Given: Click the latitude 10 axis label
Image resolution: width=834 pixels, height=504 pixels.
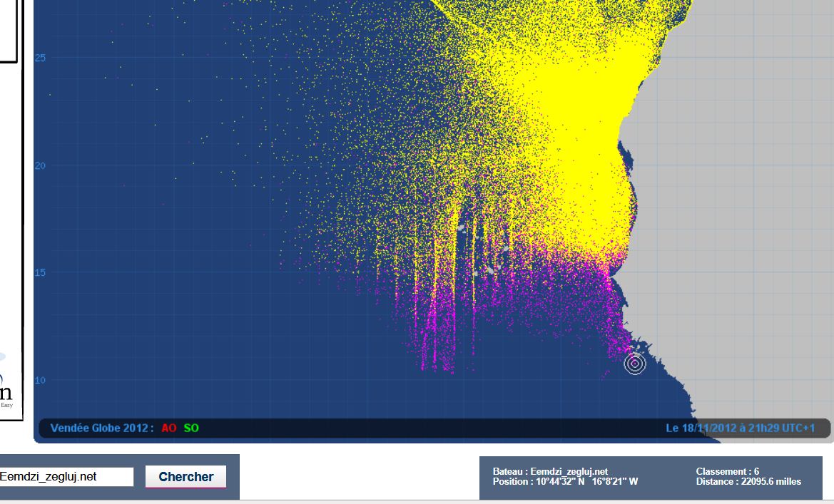Looking at the screenshot, I should click(x=40, y=380).
